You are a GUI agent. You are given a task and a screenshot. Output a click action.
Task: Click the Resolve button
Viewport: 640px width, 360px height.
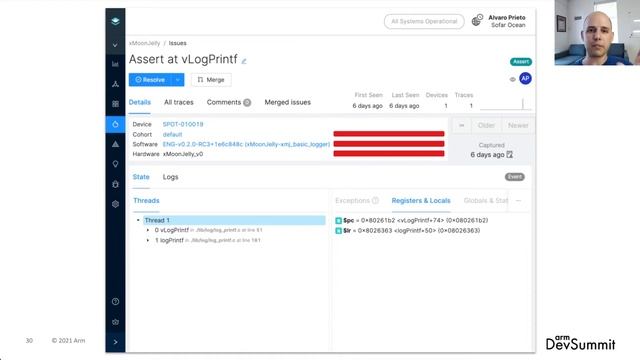(x=150, y=80)
